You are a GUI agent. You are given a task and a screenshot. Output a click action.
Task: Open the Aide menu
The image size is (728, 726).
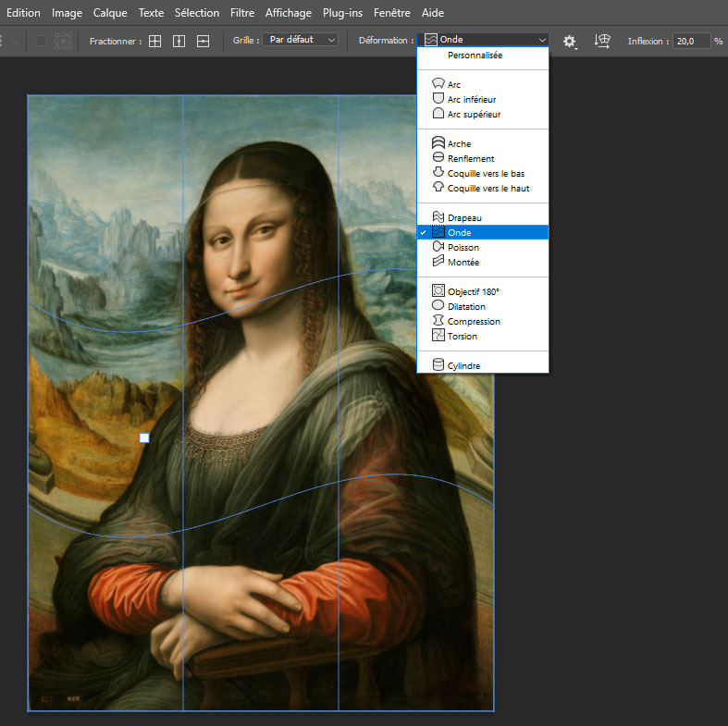(433, 13)
